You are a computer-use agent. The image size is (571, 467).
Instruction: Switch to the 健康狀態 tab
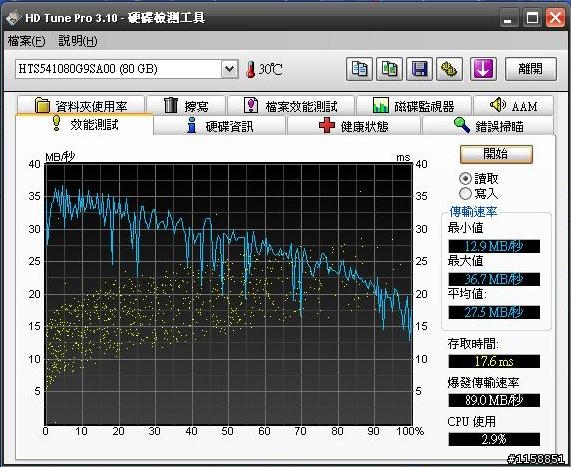click(x=354, y=126)
